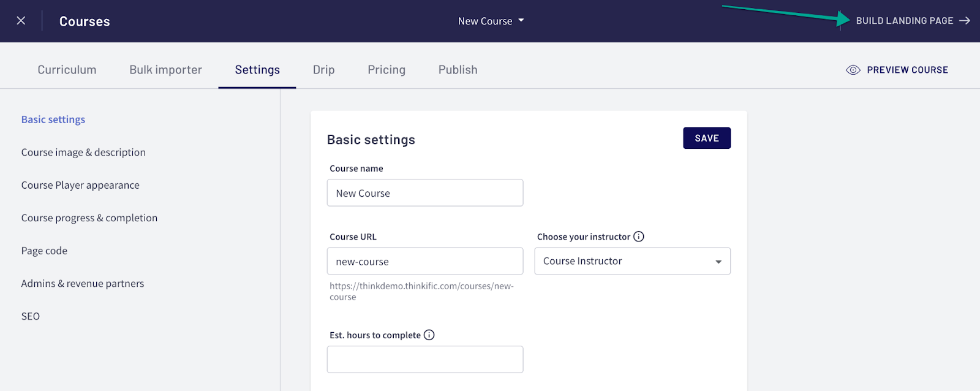Click into the Course name field
This screenshot has width=980, height=391.
pos(425,193)
